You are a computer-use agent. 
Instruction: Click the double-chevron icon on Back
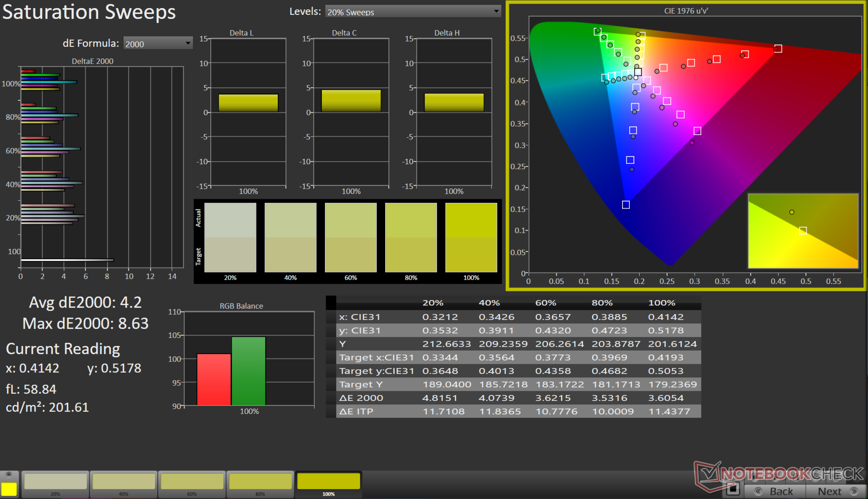(x=759, y=491)
